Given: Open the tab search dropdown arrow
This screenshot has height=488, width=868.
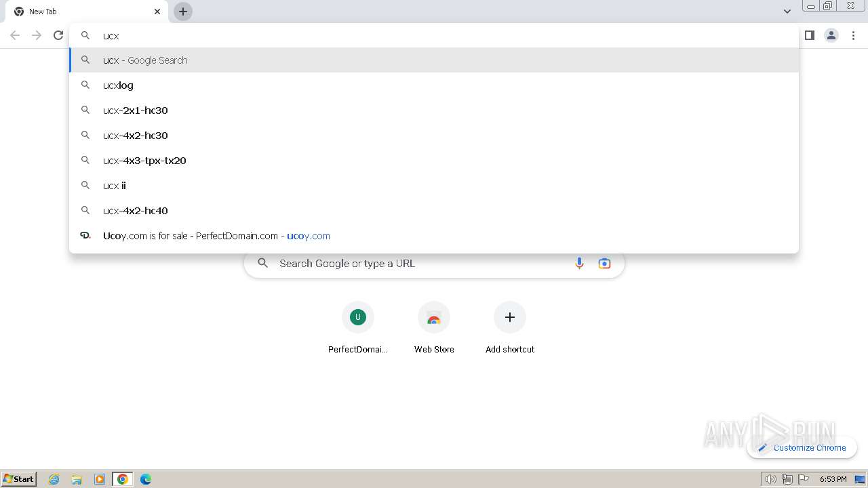Looking at the screenshot, I should [x=787, y=12].
